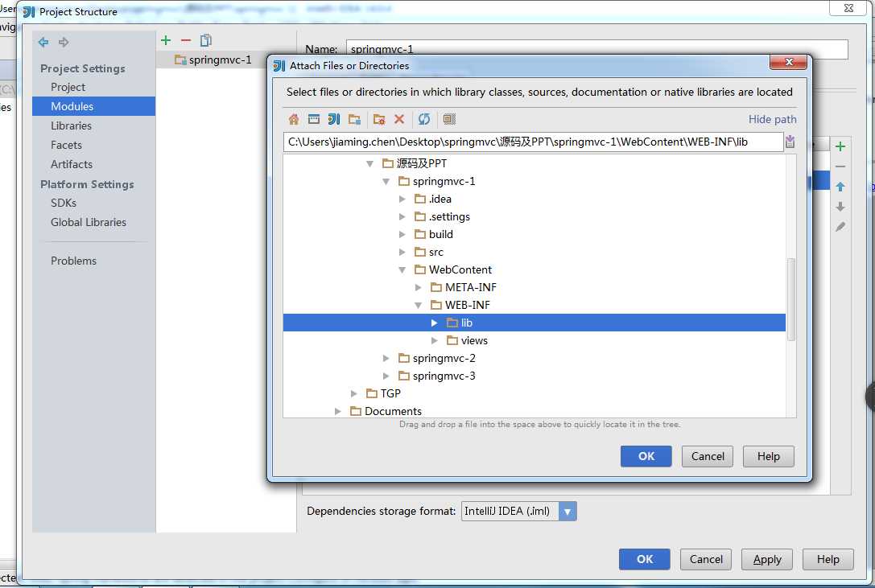Copy the selected module
The image size is (875, 588).
tap(206, 40)
